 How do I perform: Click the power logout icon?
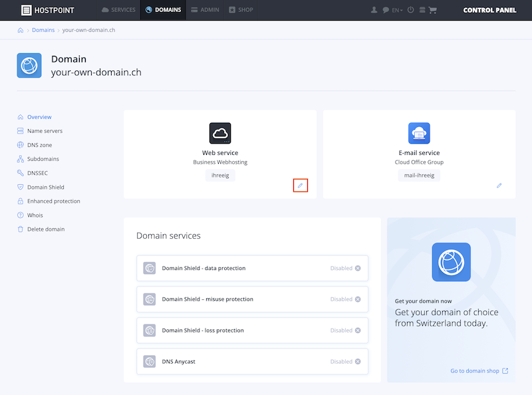410,10
